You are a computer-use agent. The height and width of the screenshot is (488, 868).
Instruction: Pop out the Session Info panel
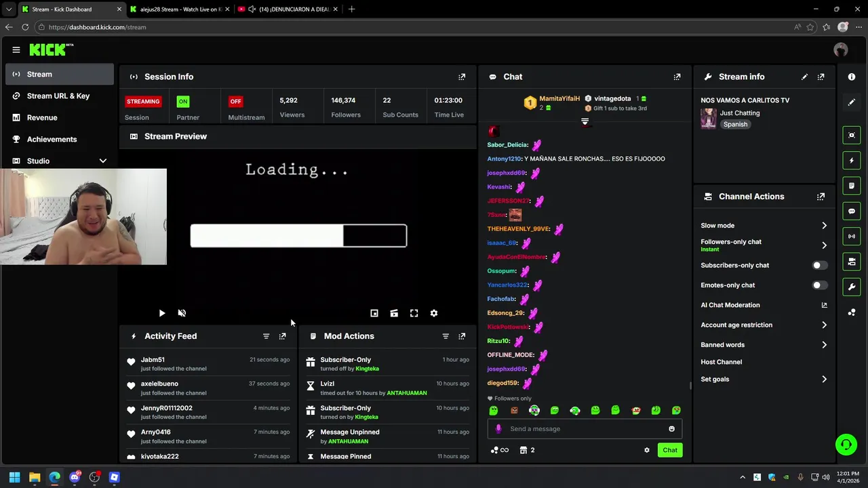pos(462,77)
